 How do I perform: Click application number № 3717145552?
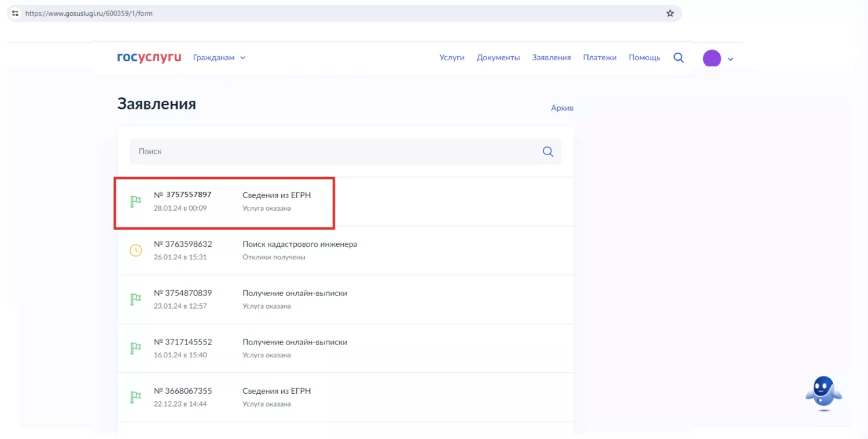coord(183,342)
